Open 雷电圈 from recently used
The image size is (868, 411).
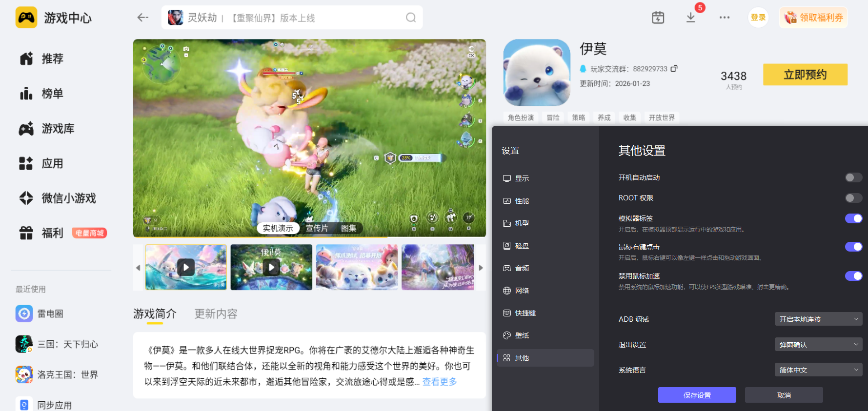24,313
